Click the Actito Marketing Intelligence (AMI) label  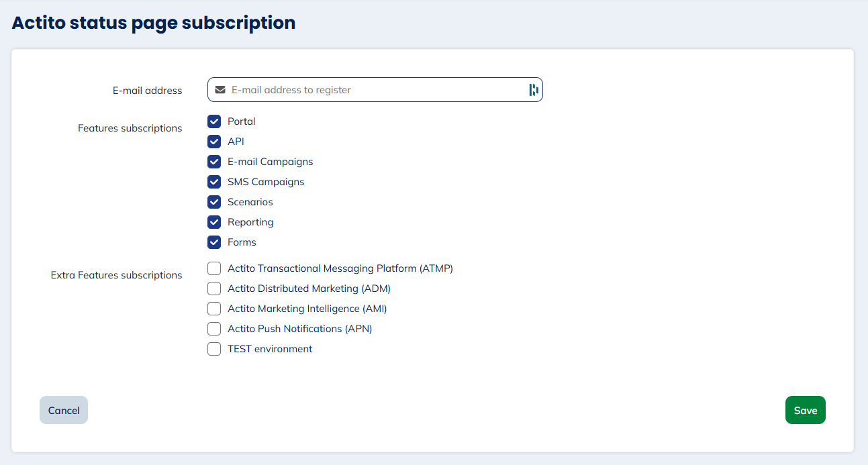(307, 308)
